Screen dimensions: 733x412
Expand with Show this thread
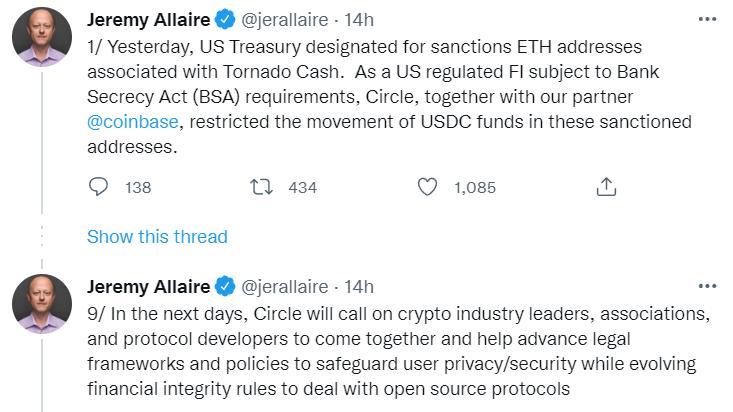click(x=157, y=237)
